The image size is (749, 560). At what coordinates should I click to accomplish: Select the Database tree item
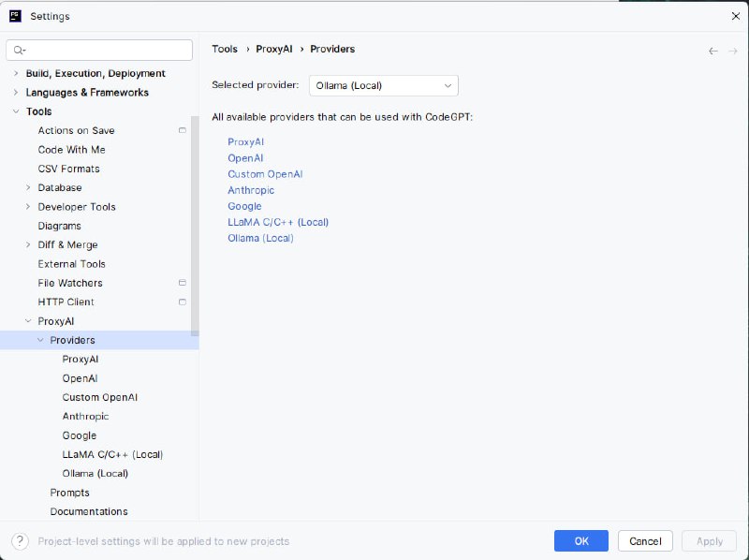click(x=60, y=188)
